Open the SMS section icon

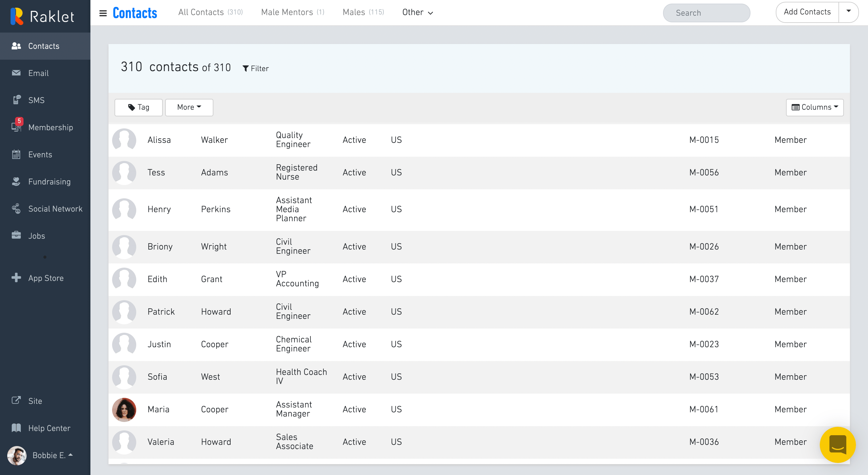(16, 100)
